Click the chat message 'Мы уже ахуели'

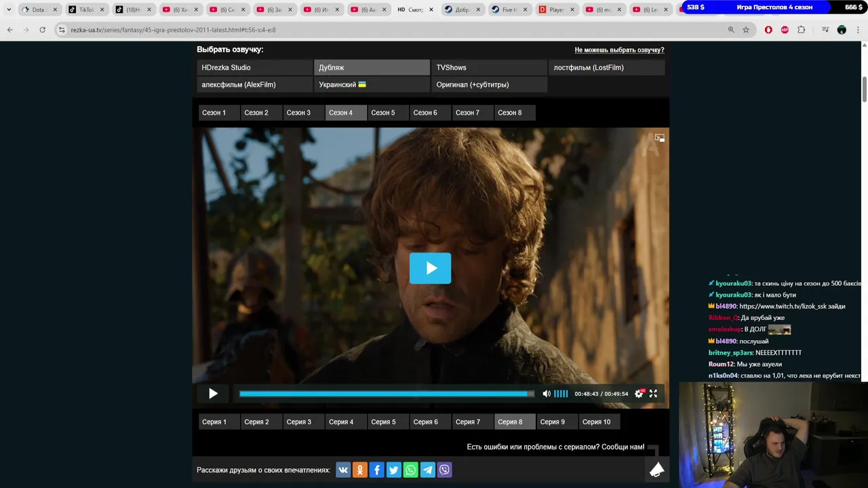(759, 364)
